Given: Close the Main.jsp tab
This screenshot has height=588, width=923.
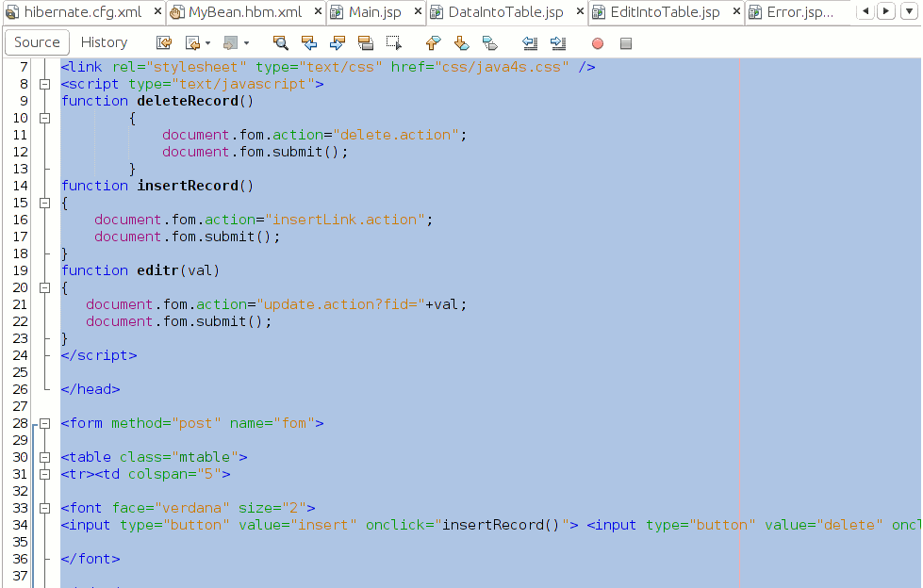Looking at the screenshot, I should pos(418,11).
